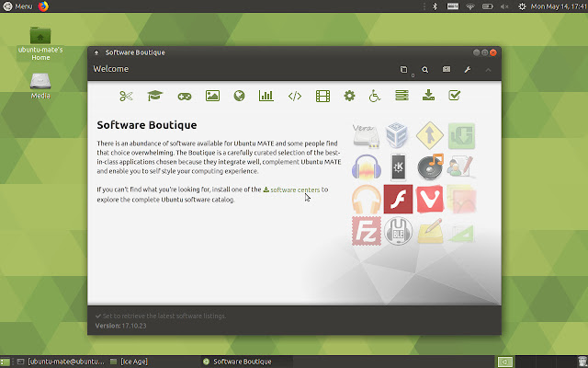Click the up chevron in Boutique header
This screenshot has width=588, height=368.
pos(488,70)
